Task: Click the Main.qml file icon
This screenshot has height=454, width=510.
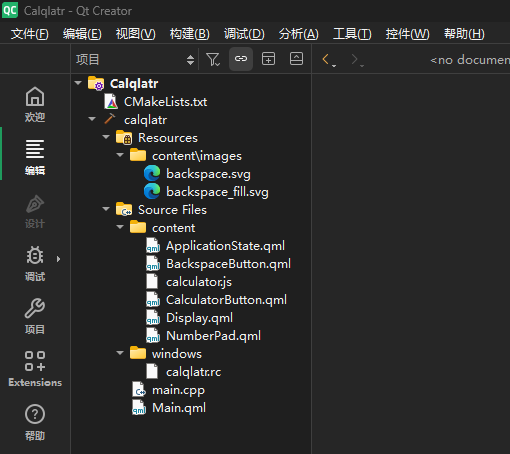Action: [x=139, y=408]
